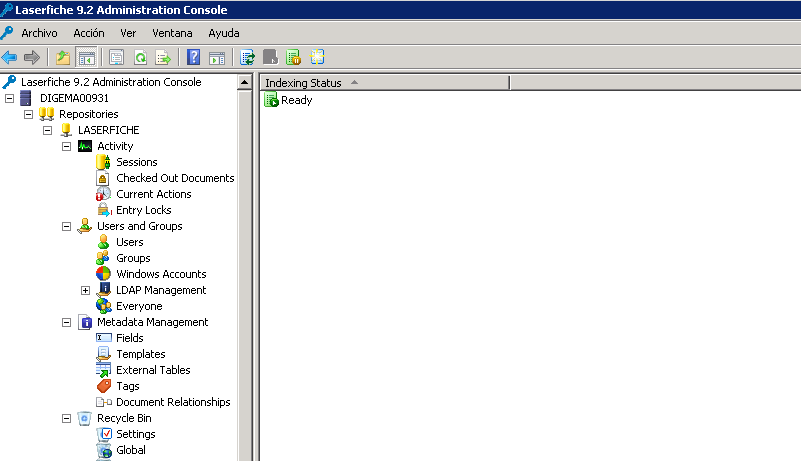Select the Checked Out Documents icon

103,178
